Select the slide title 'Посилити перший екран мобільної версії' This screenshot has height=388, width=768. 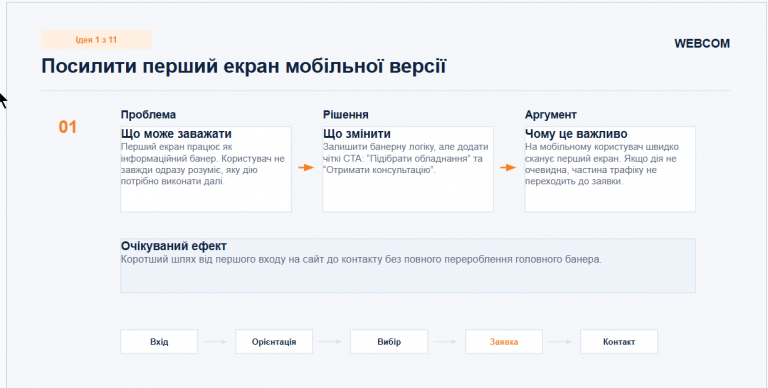pos(243,66)
